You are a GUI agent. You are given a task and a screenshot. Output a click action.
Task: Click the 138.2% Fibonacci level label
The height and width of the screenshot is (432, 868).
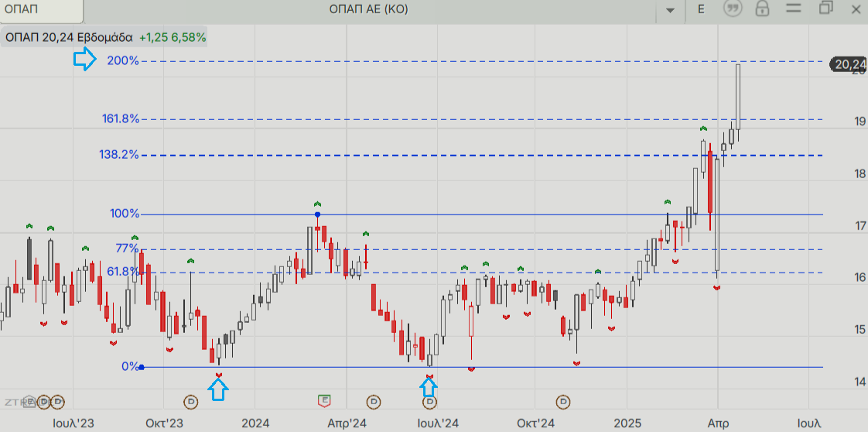tap(119, 155)
